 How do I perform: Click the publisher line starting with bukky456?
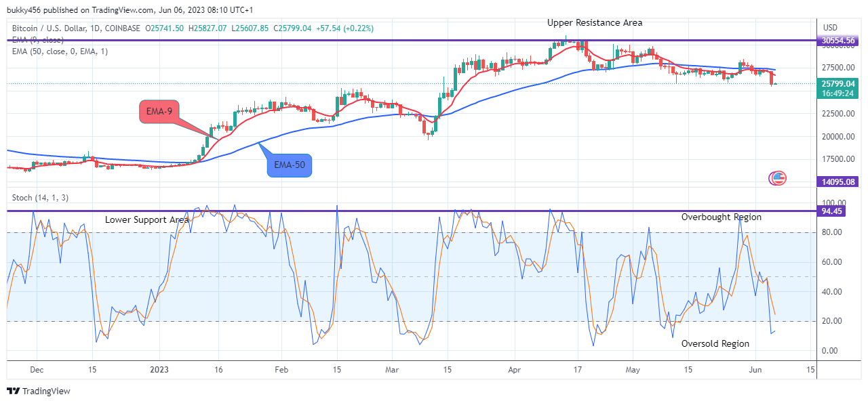point(130,10)
